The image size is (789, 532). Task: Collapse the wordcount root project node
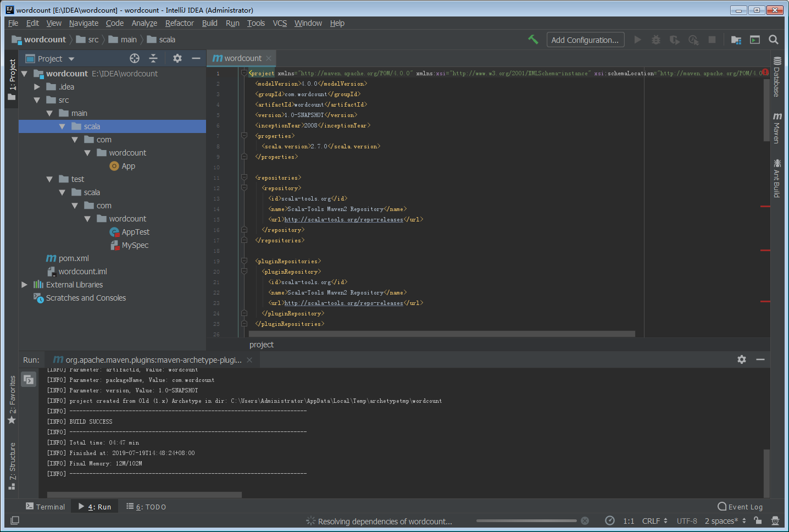pyautogui.click(x=24, y=74)
